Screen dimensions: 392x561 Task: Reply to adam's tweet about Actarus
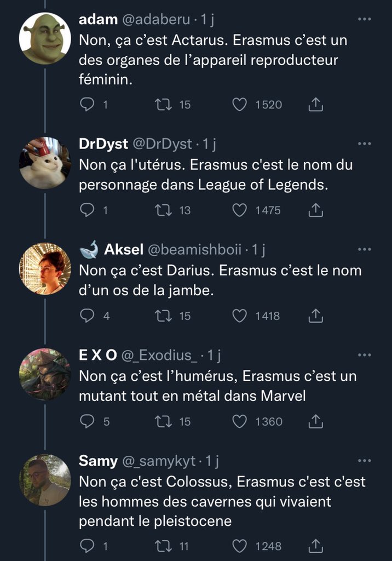pos(88,104)
